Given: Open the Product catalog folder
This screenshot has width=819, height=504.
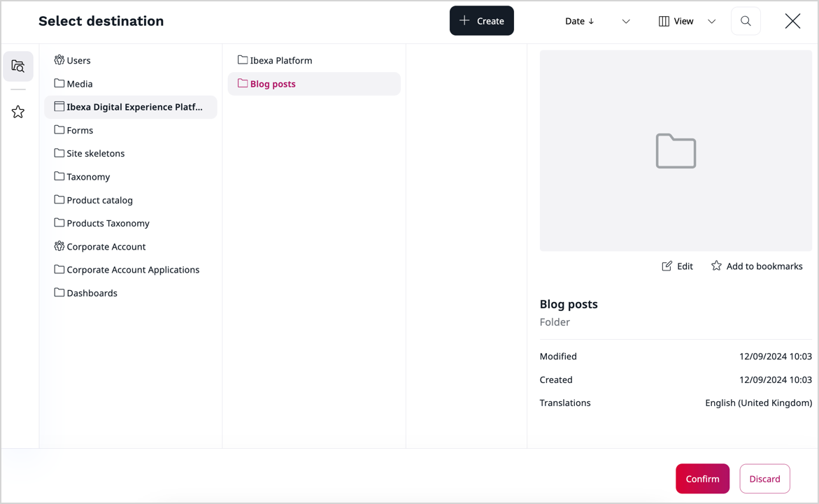Looking at the screenshot, I should click(x=99, y=200).
